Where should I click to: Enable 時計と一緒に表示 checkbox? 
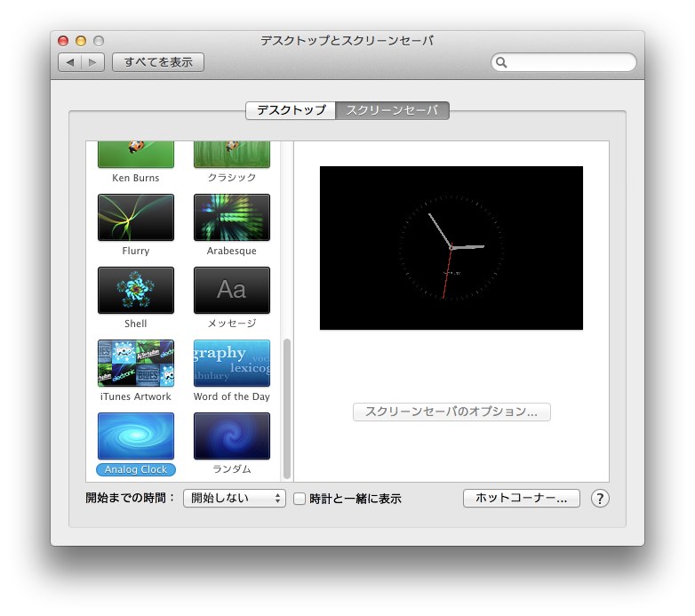click(300, 499)
